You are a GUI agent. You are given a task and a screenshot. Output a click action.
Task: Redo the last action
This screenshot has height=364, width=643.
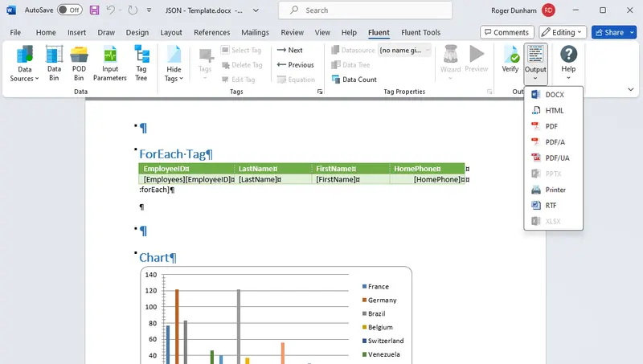pyautogui.click(x=133, y=10)
